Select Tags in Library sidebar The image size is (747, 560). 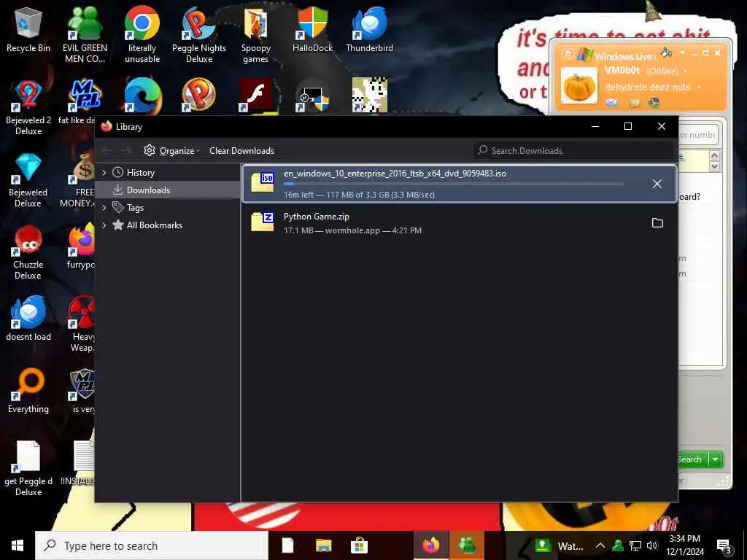pyautogui.click(x=135, y=208)
